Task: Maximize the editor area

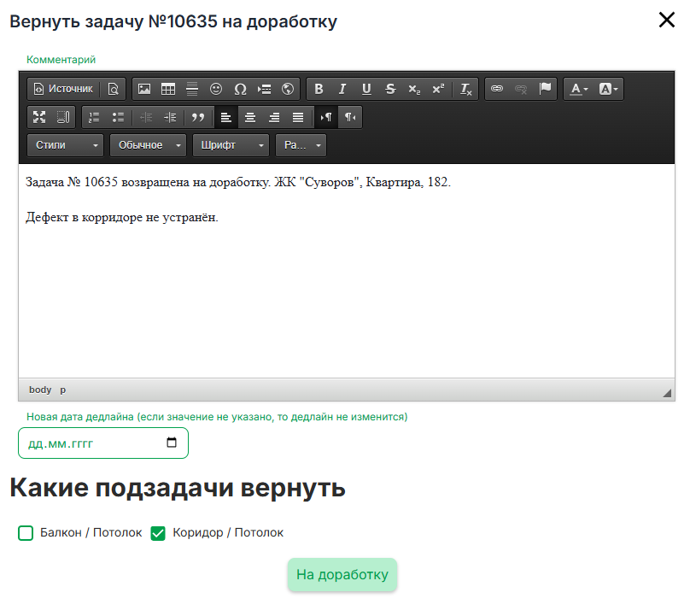Action: tap(39, 117)
